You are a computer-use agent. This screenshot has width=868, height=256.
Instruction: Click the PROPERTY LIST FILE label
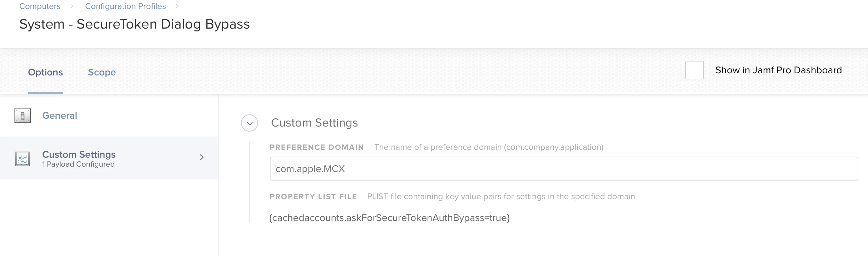click(x=313, y=197)
